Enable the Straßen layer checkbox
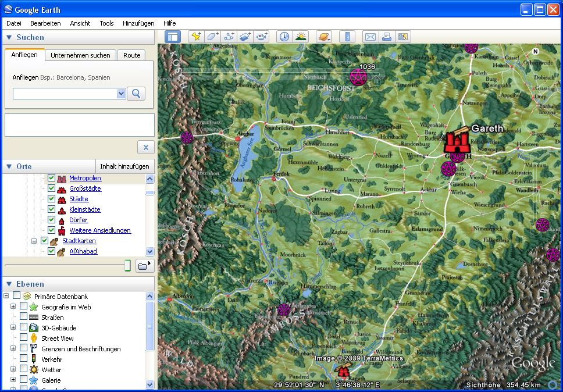This screenshot has height=392, width=563. 24,318
